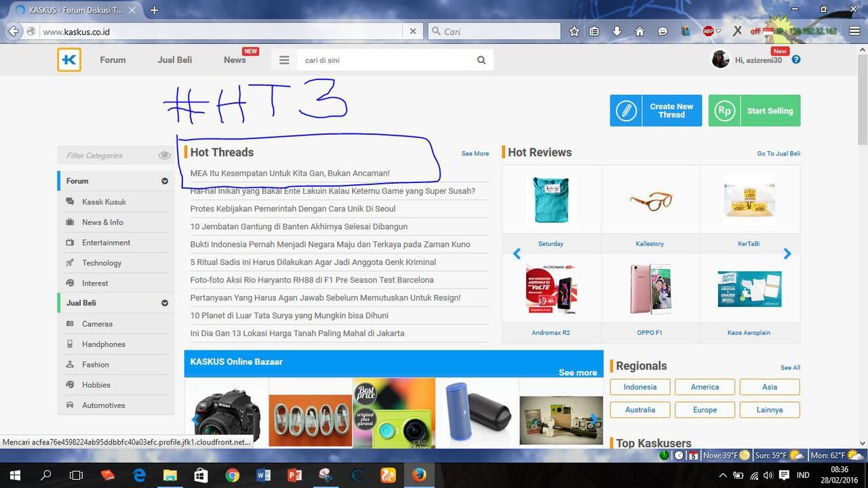Show the Firefox bookmarks list icon
The image size is (868, 488).
pyautogui.click(x=595, y=31)
